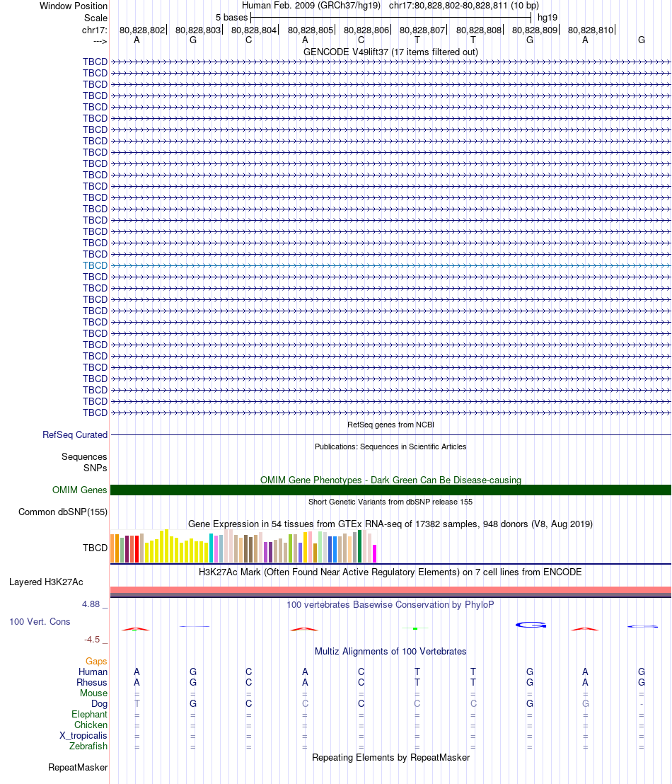Select the Elephant species row label
This screenshot has height=784, width=672.
(89, 715)
